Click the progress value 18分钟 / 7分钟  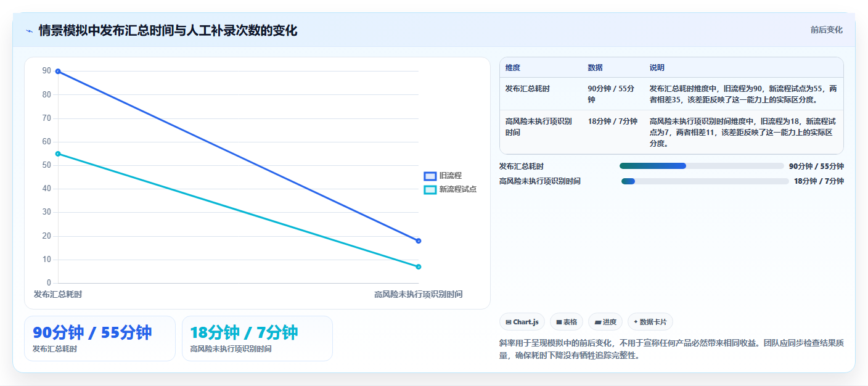click(x=819, y=181)
